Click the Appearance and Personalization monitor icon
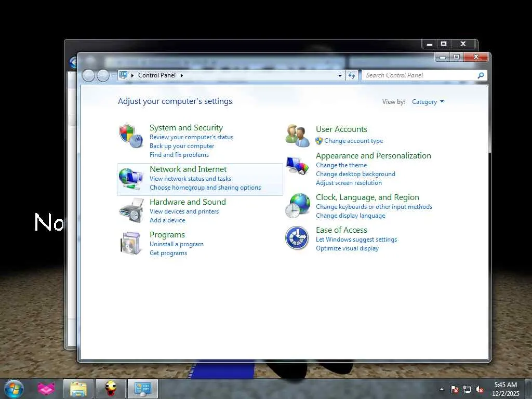 coord(297,166)
